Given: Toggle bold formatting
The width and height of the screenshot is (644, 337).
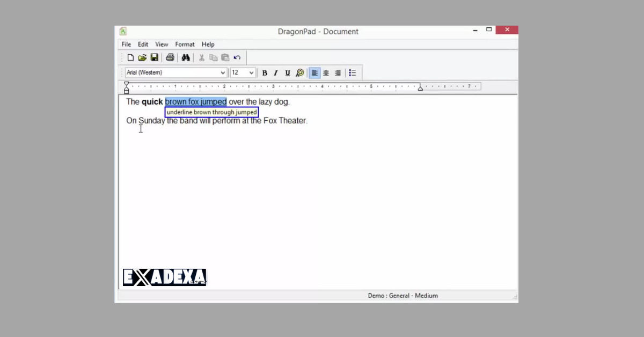Looking at the screenshot, I should coord(265,72).
